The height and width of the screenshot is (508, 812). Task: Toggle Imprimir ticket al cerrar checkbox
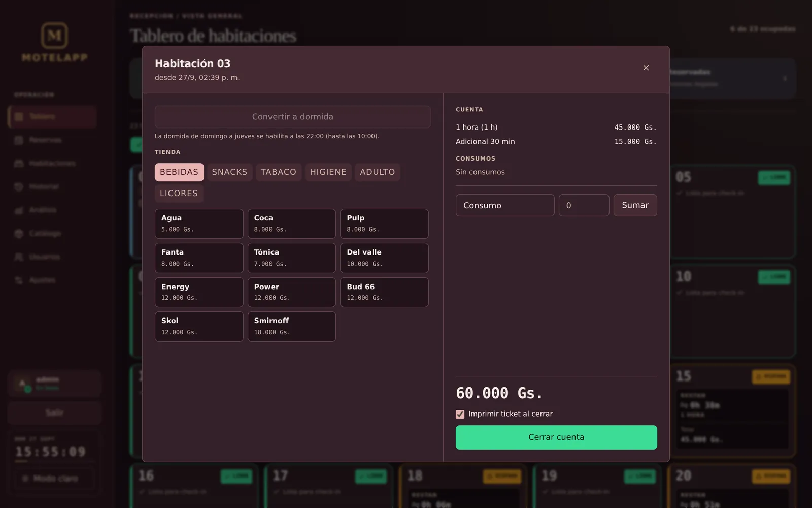tap(460, 414)
